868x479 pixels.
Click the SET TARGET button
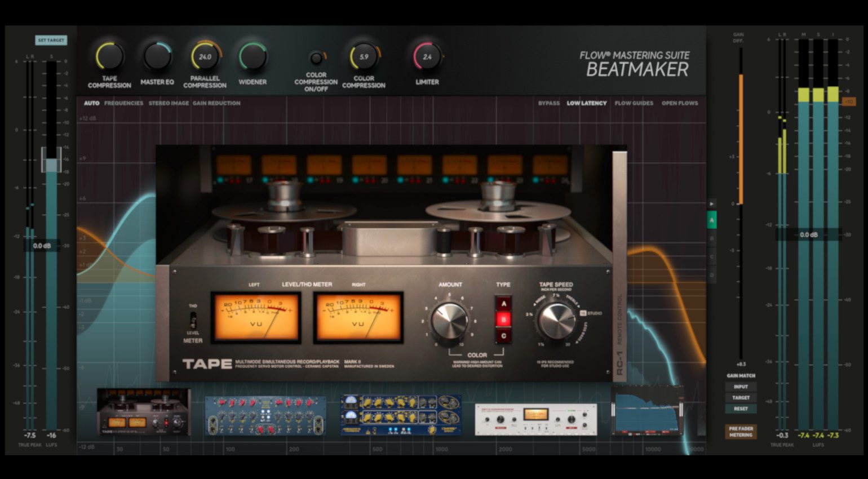(51, 41)
